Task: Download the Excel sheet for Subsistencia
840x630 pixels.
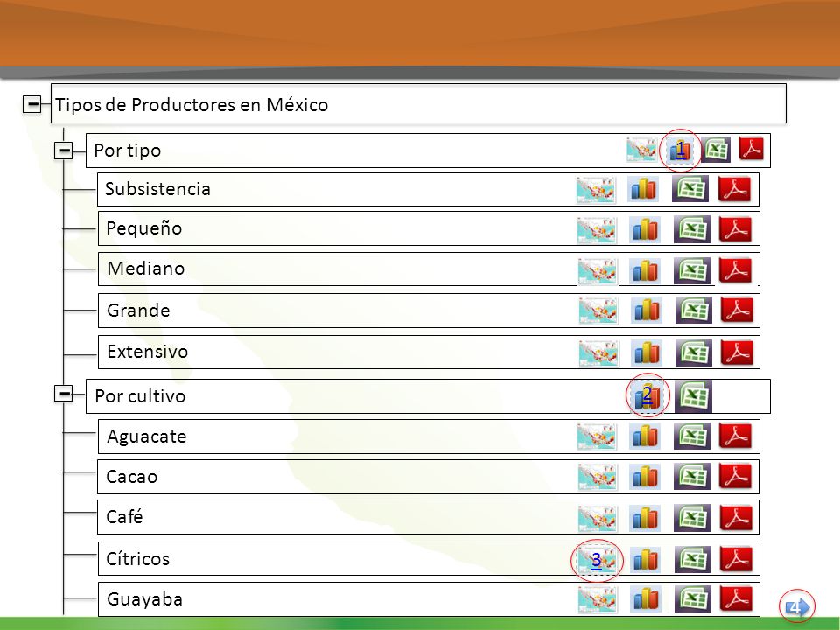Action: (690, 189)
